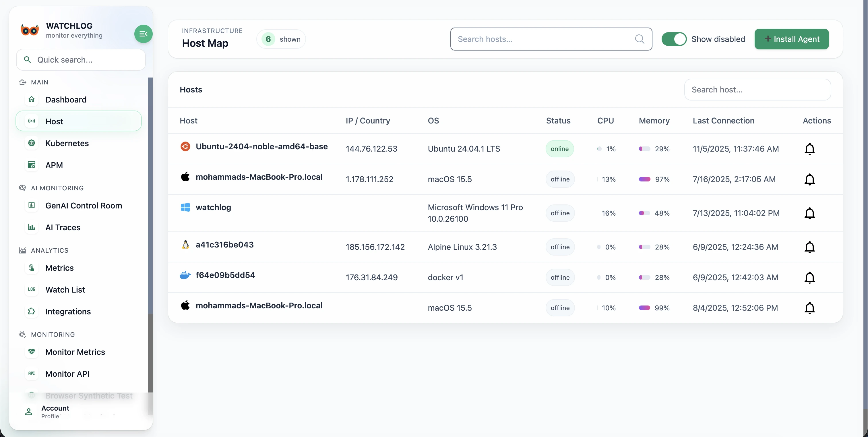Select Monitor API in the Monitoring section
The height and width of the screenshot is (437, 868).
click(67, 374)
